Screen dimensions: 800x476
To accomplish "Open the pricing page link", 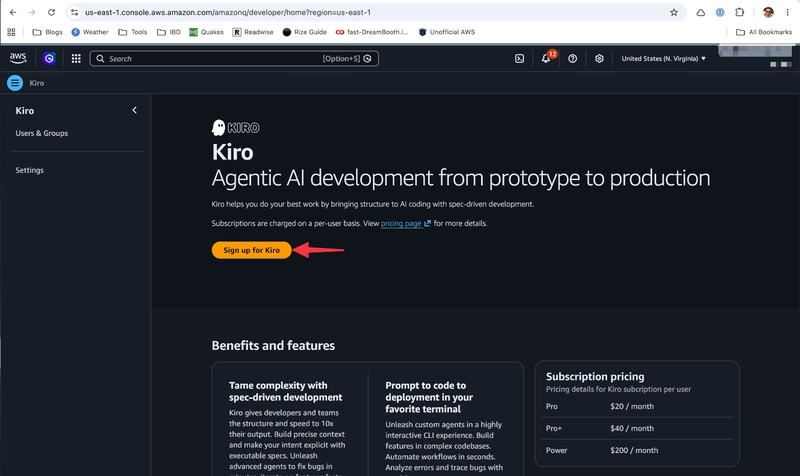I will click(x=406, y=223).
